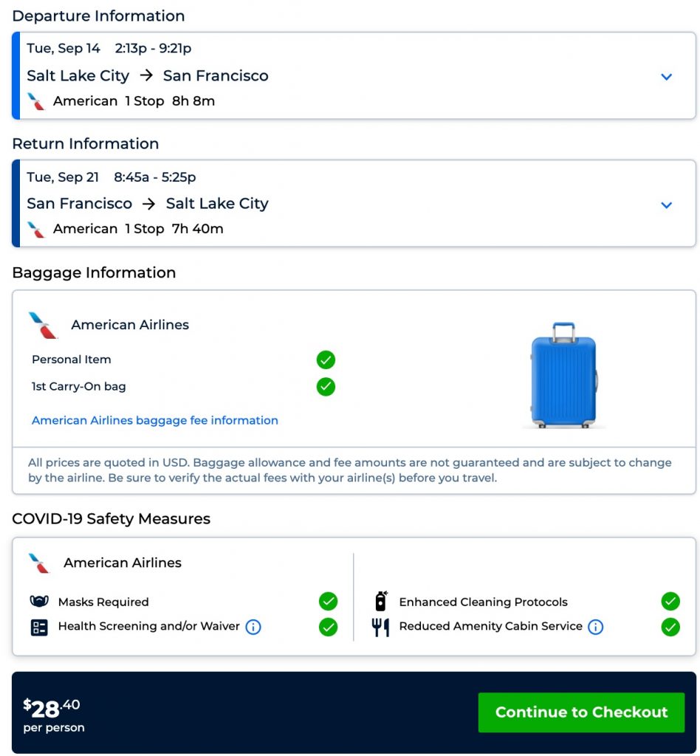The width and height of the screenshot is (700, 756).
Task: Click the green check for 1st Carry-On bag
Action: coord(326,386)
